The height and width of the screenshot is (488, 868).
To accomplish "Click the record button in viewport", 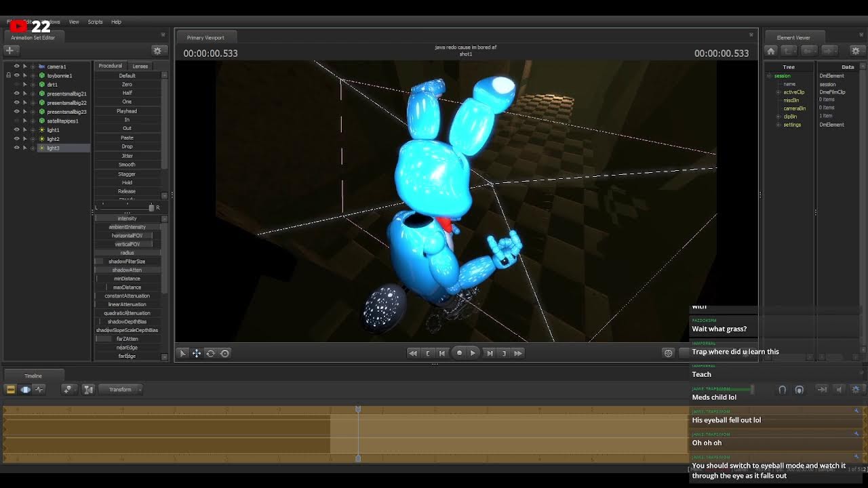I will pyautogui.click(x=459, y=353).
